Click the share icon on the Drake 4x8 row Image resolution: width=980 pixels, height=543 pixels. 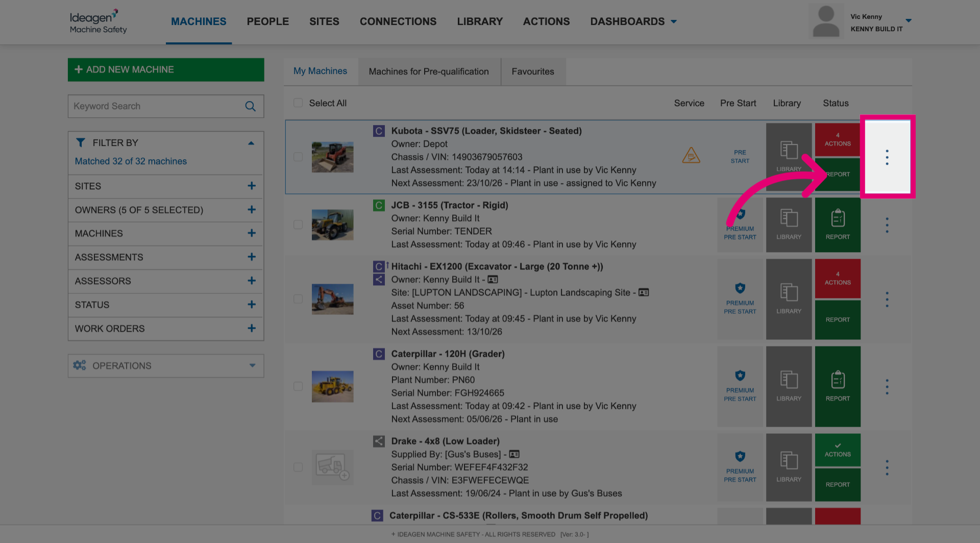[379, 441]
